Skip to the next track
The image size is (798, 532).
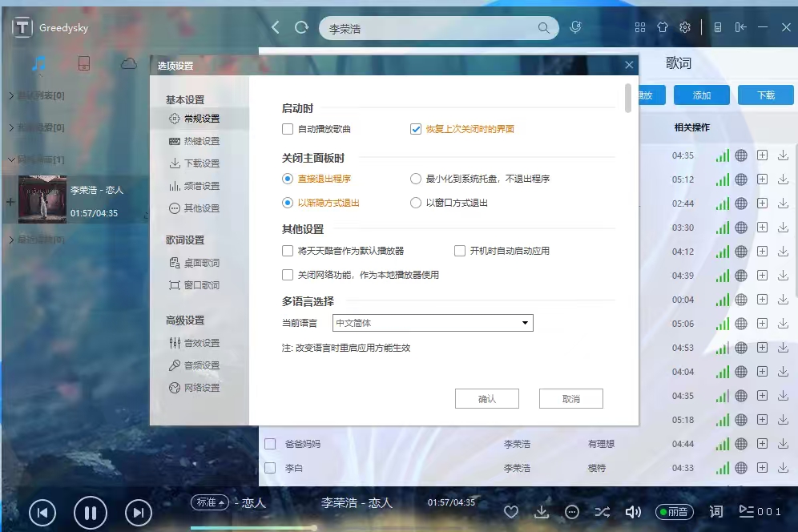pos(139,513)
